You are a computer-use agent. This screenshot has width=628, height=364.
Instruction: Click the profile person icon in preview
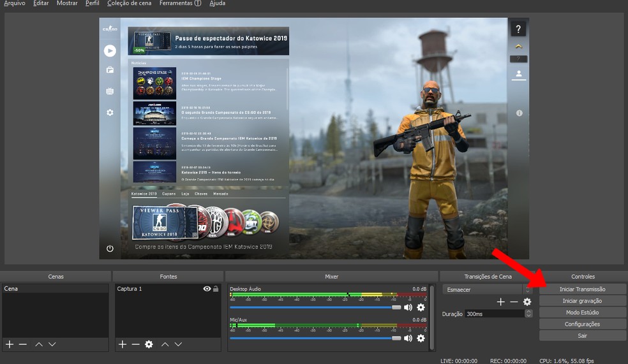(x=519, y=74)
